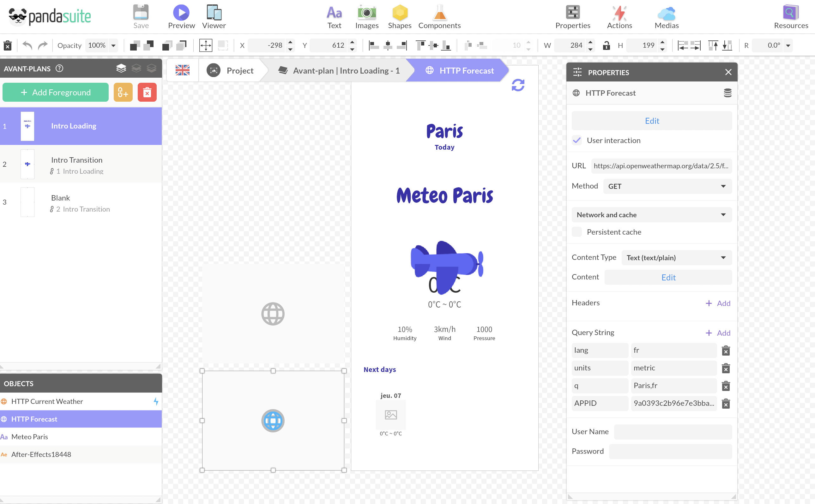Click the Password input field

(x=670, y=451)
